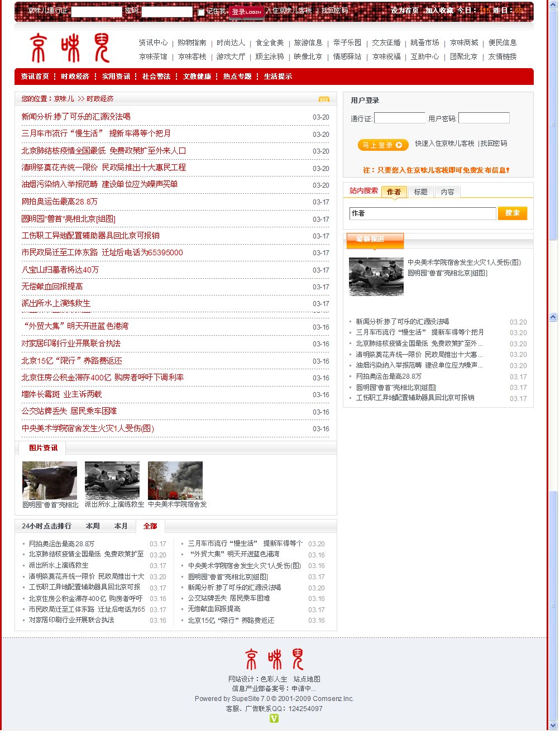Switch the ranking panel to the 本月 tab
560x739 pixels.
[x=121, y=526]
